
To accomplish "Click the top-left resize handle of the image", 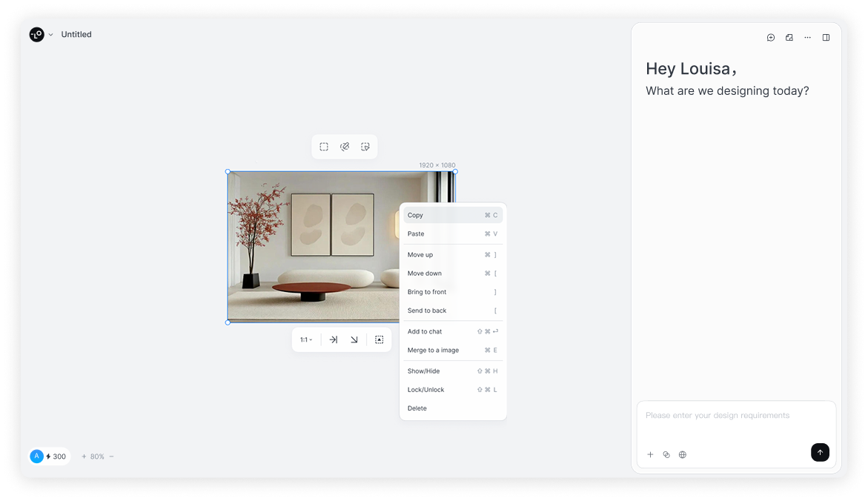I will click(x=228, y=172).
